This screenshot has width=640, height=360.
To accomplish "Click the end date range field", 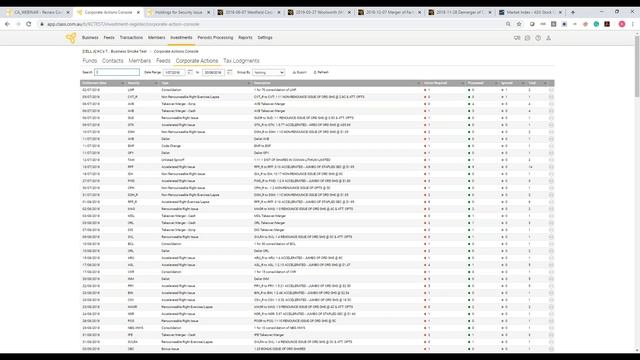I will point(213,72).
